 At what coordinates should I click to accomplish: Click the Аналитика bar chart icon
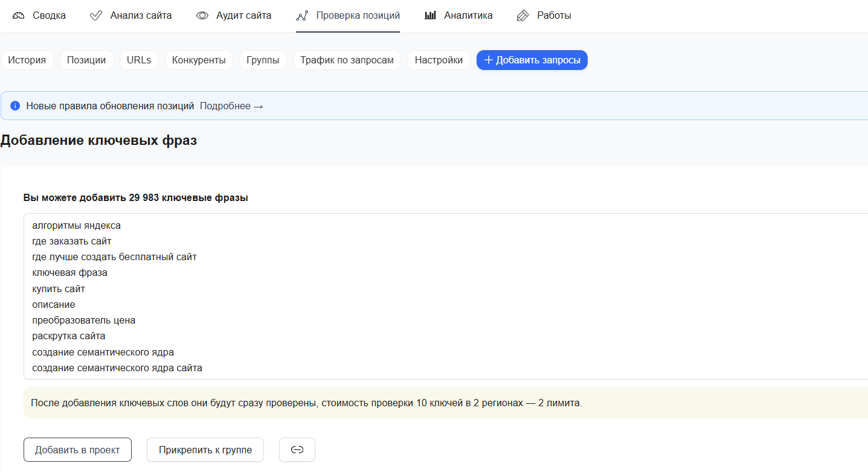(430, 16)
